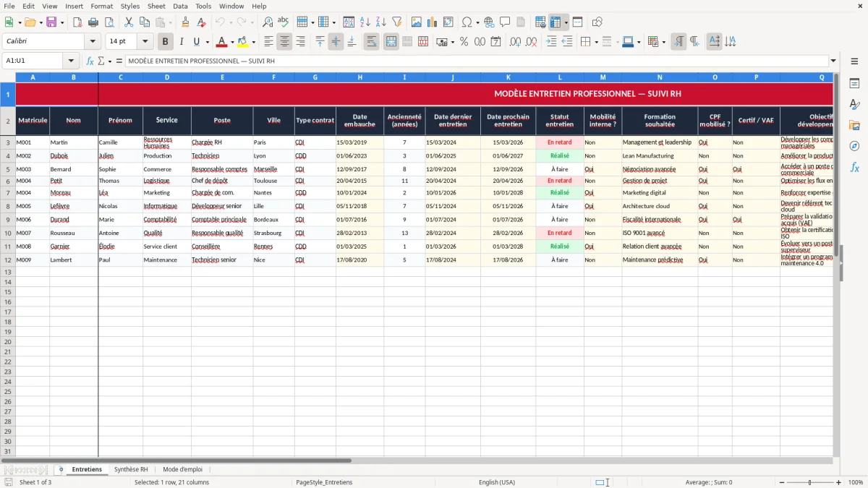
Task: Toggle Center Vertically alignment
Action: 336,42
